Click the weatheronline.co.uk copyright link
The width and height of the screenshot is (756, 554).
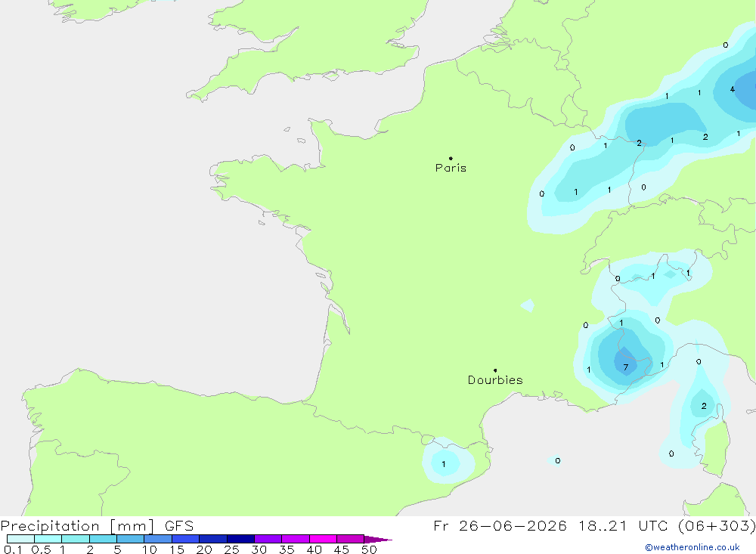pos(692,547)
